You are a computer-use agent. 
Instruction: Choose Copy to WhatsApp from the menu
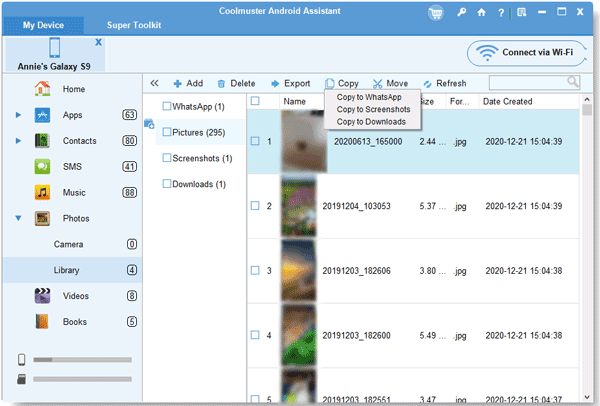tap(369, 97)
